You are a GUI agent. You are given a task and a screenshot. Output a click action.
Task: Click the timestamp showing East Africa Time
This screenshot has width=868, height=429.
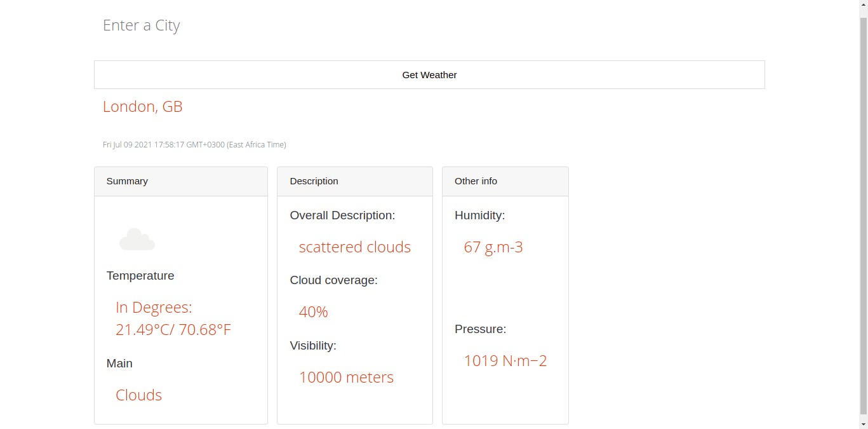click(194, 144)
